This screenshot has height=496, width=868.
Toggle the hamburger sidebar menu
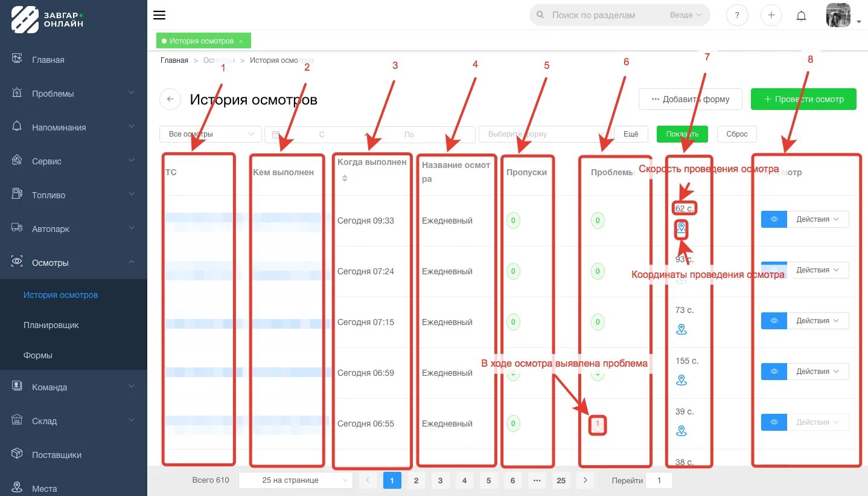point(159,15)
